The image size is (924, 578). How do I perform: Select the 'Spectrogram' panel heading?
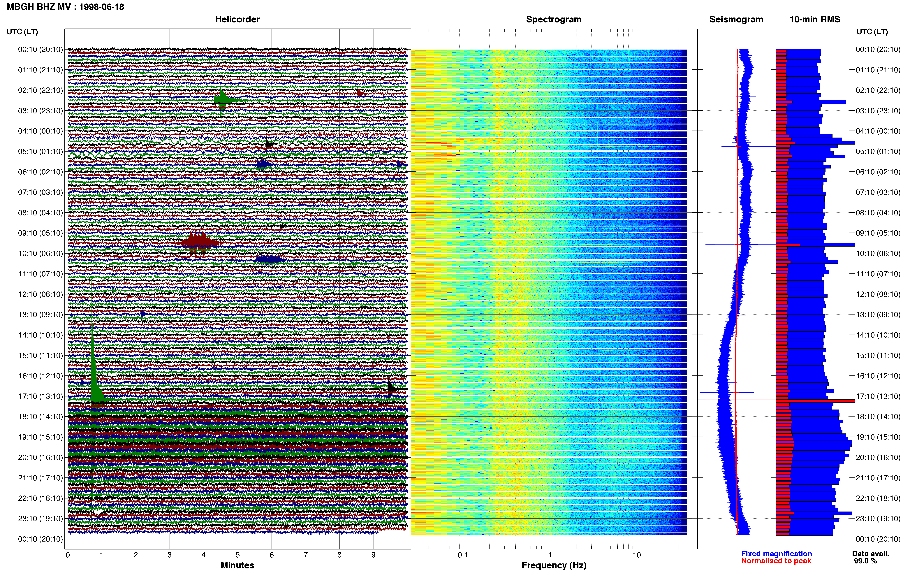(x=554, y=20)
